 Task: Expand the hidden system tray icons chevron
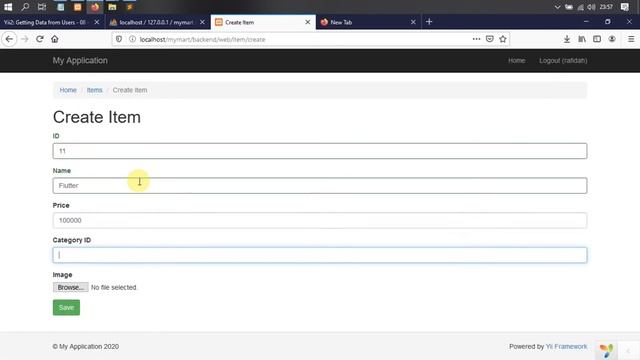click(557, 7)
